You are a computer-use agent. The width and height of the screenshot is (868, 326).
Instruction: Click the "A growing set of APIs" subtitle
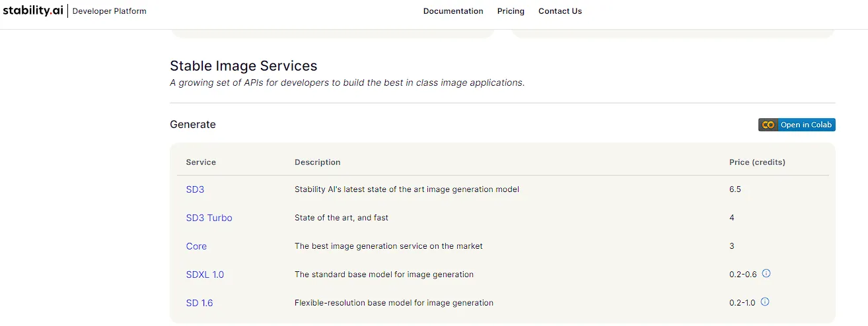[x=347, y=83]
